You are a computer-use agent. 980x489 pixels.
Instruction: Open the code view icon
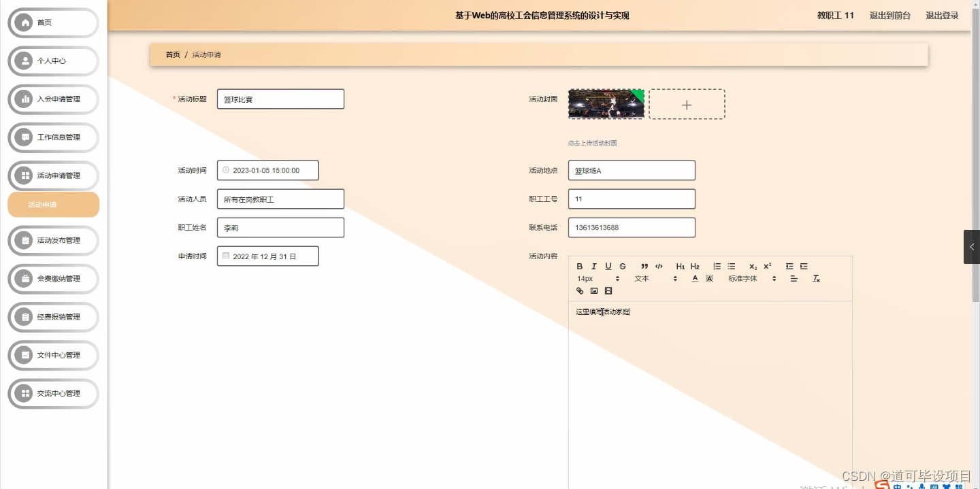tap(659, 266)
